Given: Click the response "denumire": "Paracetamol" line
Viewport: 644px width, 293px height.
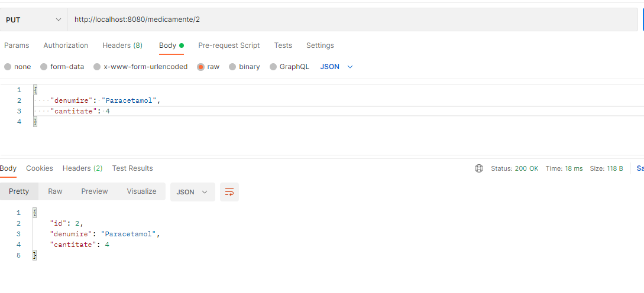Looking at the screenshot, I should [104, 234].
